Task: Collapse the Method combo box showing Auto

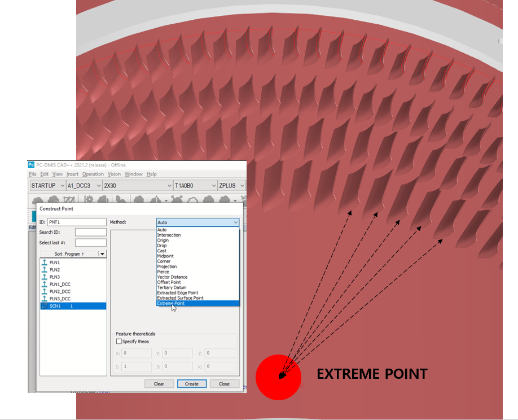Action: point(197,222)
